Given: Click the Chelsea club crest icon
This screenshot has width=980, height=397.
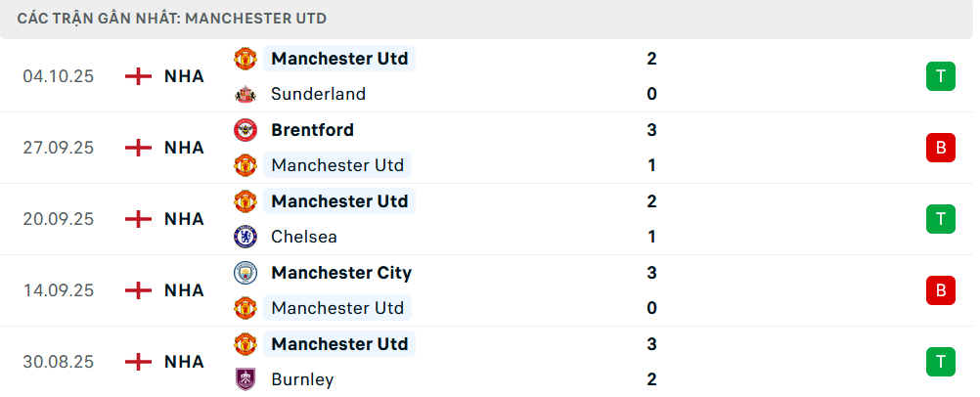Looking at the screenshot, I should [245, 237].
